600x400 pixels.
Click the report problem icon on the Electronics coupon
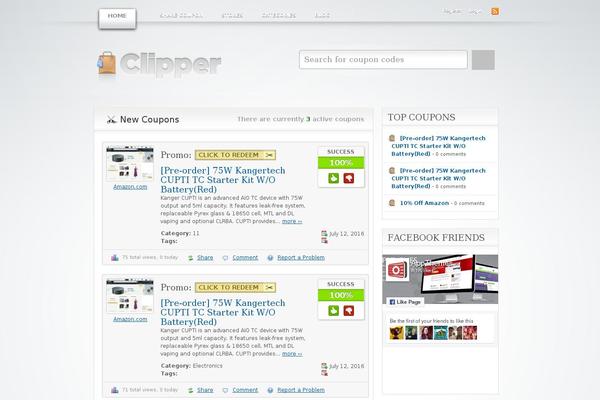[270, 390]
